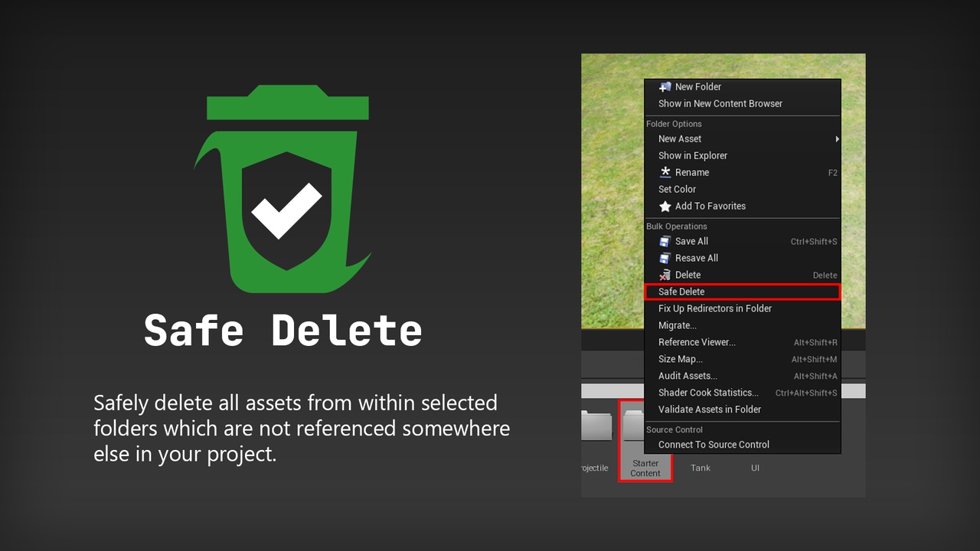Viewport: 980px width, 551px height.
Task: Click the white checkmark in the shield
Action: click(287, 210)
